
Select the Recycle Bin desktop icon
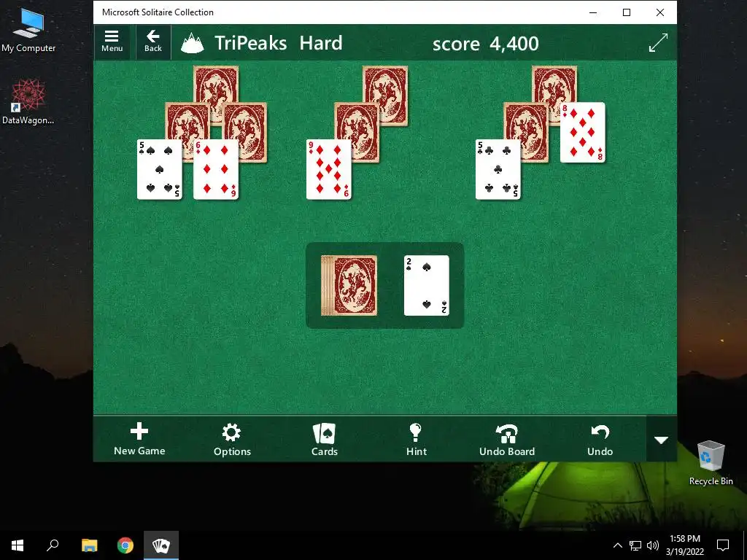coord(711,463)
